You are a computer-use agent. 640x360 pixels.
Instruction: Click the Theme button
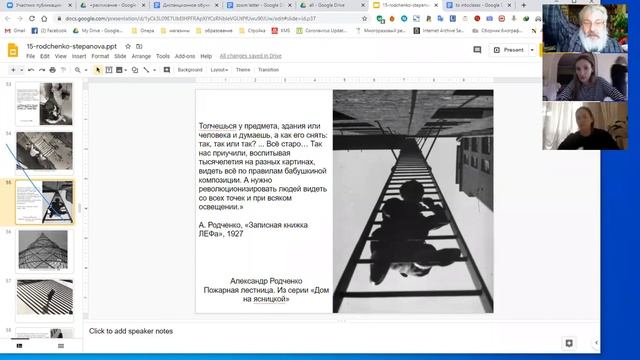pos(243,70)
